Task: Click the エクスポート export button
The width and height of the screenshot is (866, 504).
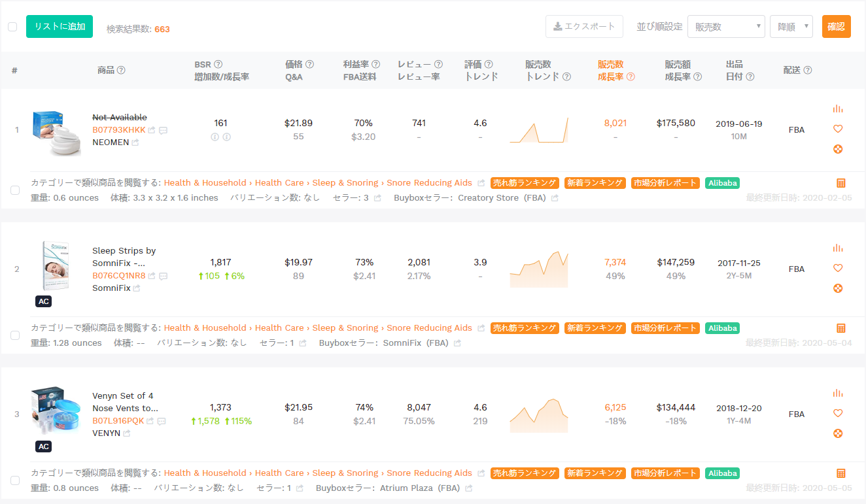Action: 584,27
